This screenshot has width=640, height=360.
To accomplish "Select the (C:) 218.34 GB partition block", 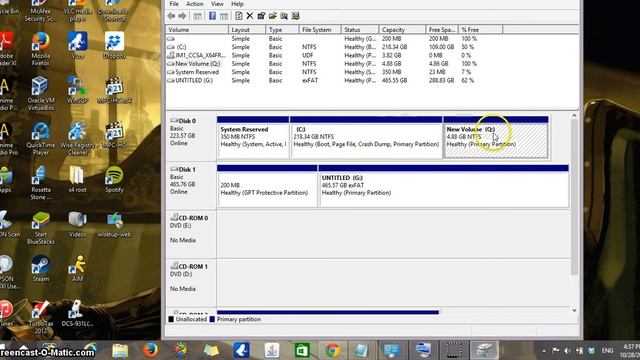I will (x=366, y=137).
